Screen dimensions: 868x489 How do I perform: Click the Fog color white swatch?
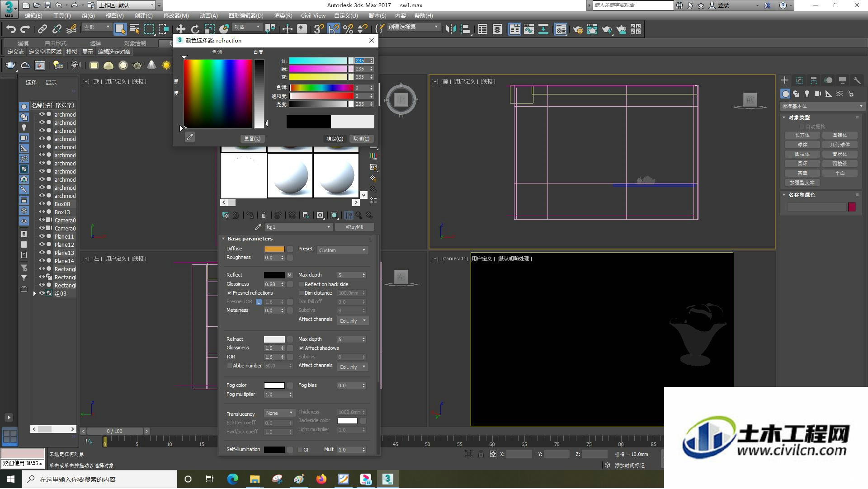(274, 386)
